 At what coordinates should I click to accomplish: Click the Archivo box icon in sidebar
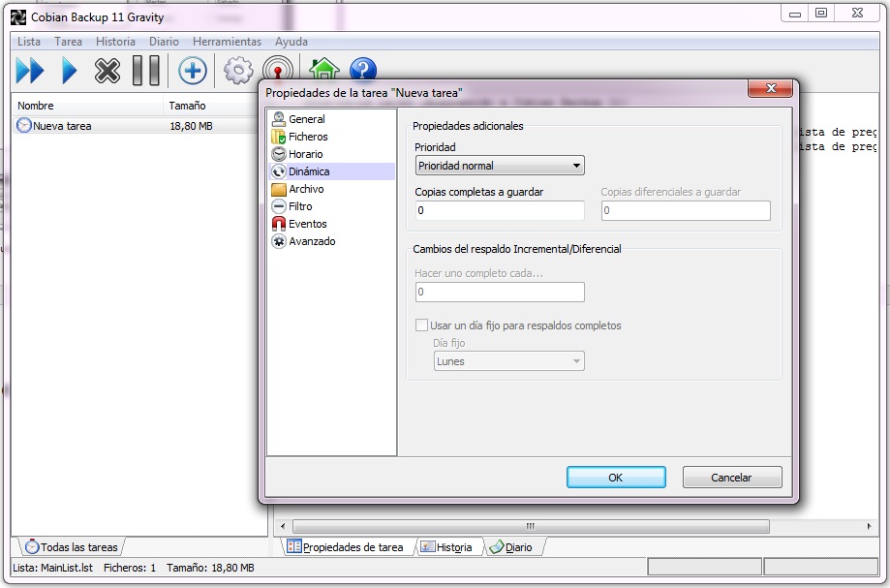[x=279, y=189]
